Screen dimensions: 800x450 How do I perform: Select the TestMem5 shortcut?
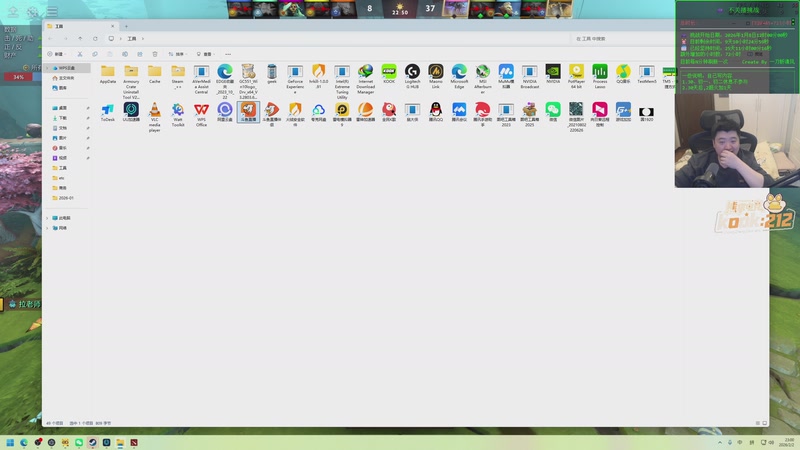(646, 74)
